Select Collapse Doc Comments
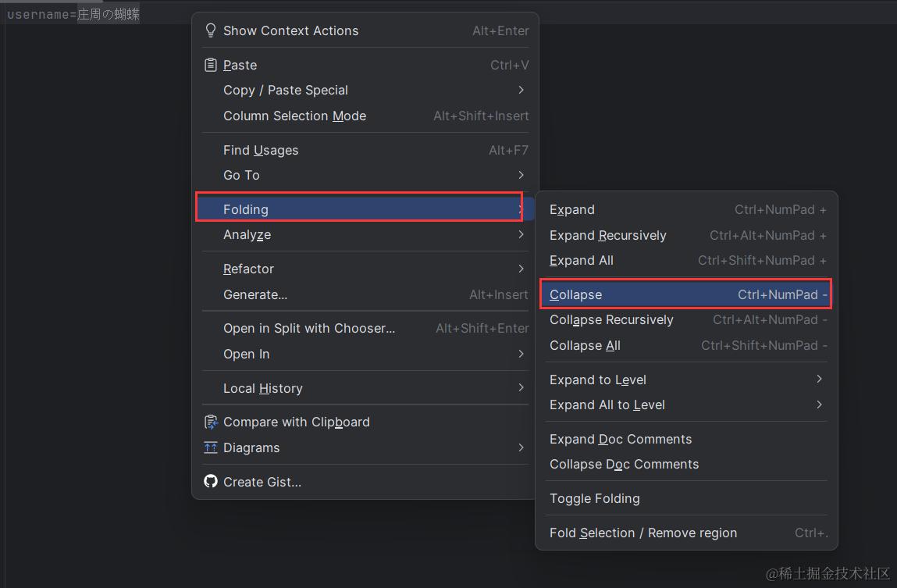 (x=686, y=465)
